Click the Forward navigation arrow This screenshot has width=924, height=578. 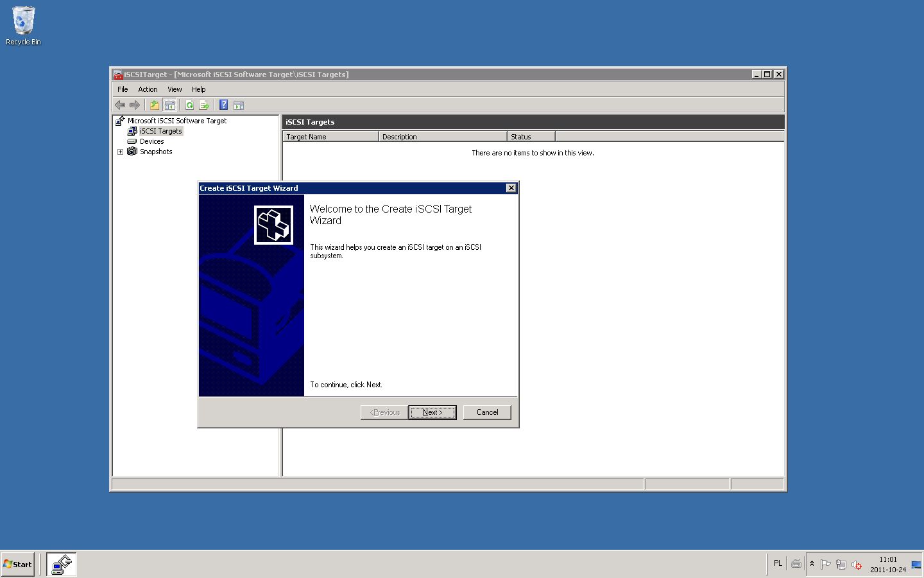coord(135,105)
